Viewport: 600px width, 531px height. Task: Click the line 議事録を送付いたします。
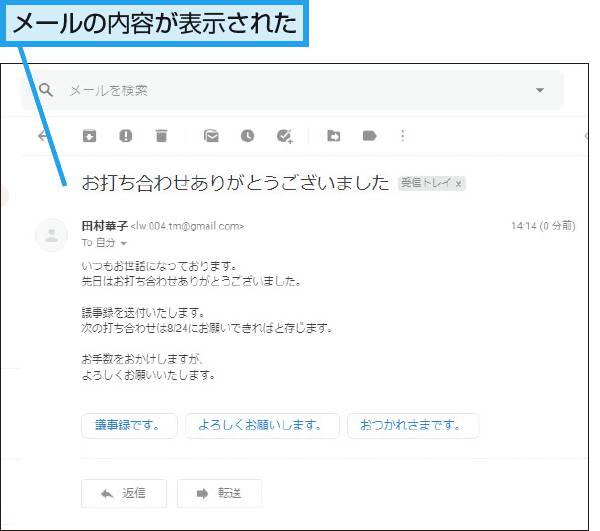tap(143, 313)
